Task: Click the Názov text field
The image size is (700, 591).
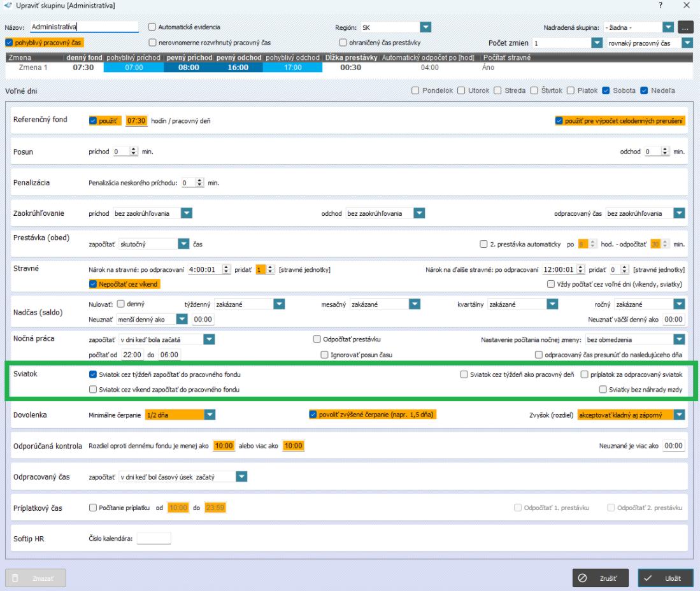Action: (84, 27)
